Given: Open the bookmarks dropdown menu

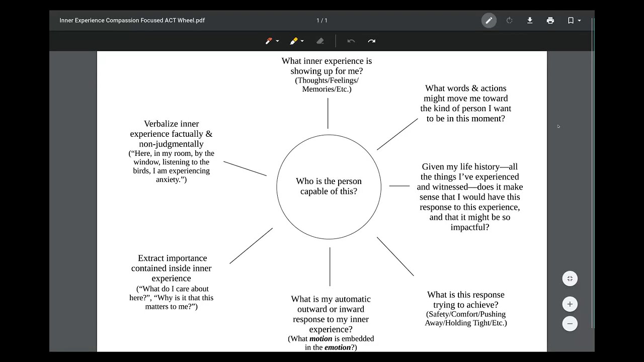Looking at the screenshot, I should pos(574,21).
